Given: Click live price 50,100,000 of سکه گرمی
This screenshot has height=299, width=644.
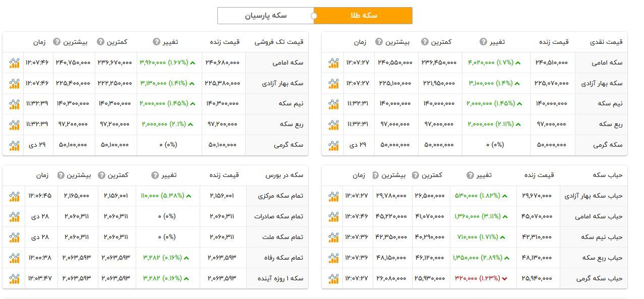Looking at the screenshot, I should tap(222, 145).
